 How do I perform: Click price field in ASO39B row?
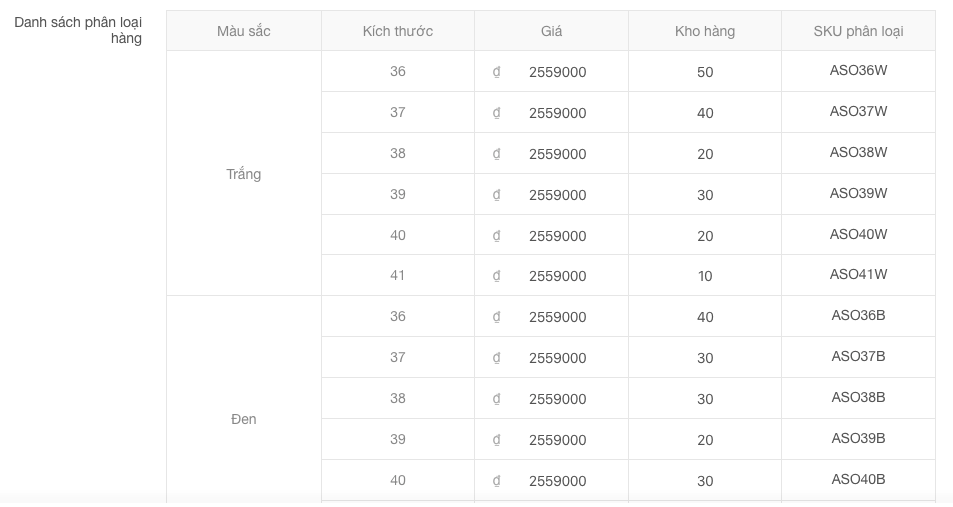point(557,440)
